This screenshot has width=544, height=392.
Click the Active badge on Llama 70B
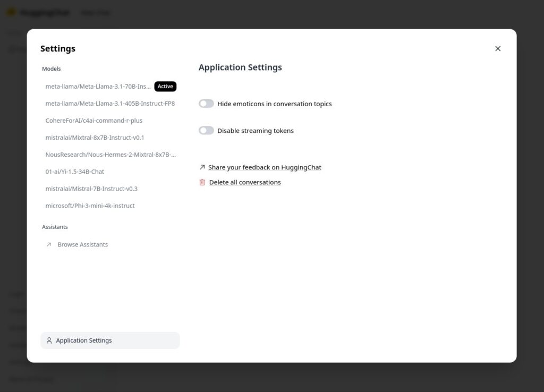click(165, 87)
